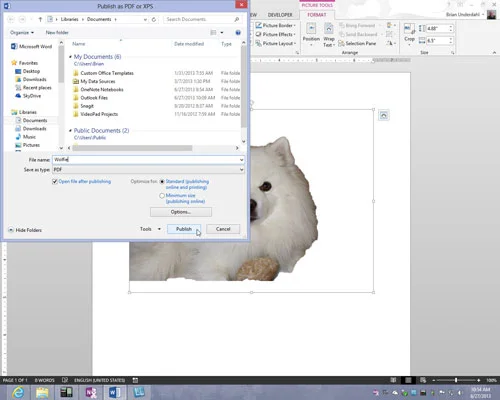Select the Format ribbon tab

(x=317, y=15)
